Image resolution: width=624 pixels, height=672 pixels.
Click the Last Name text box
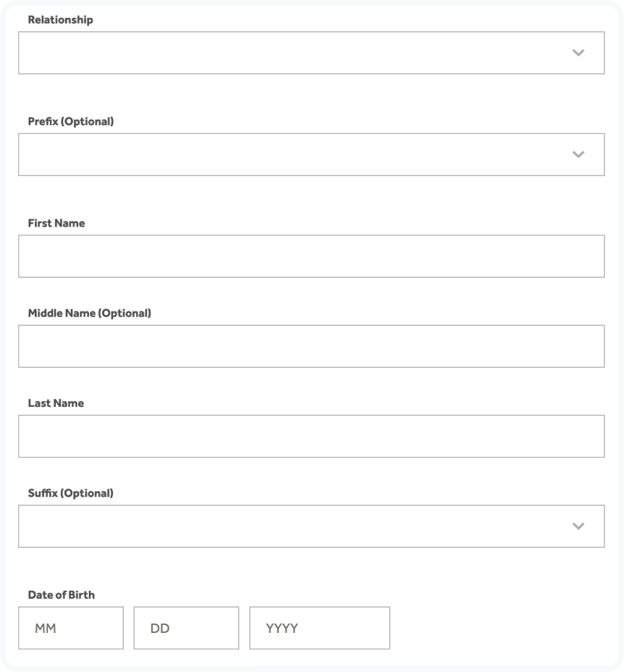click(311, 434)
